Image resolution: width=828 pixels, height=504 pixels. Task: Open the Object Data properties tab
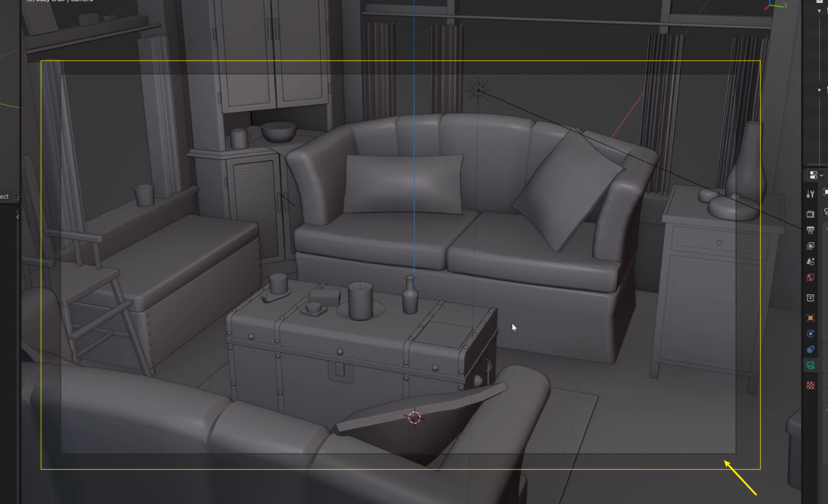pyautogui.click(x=810, y=365)
